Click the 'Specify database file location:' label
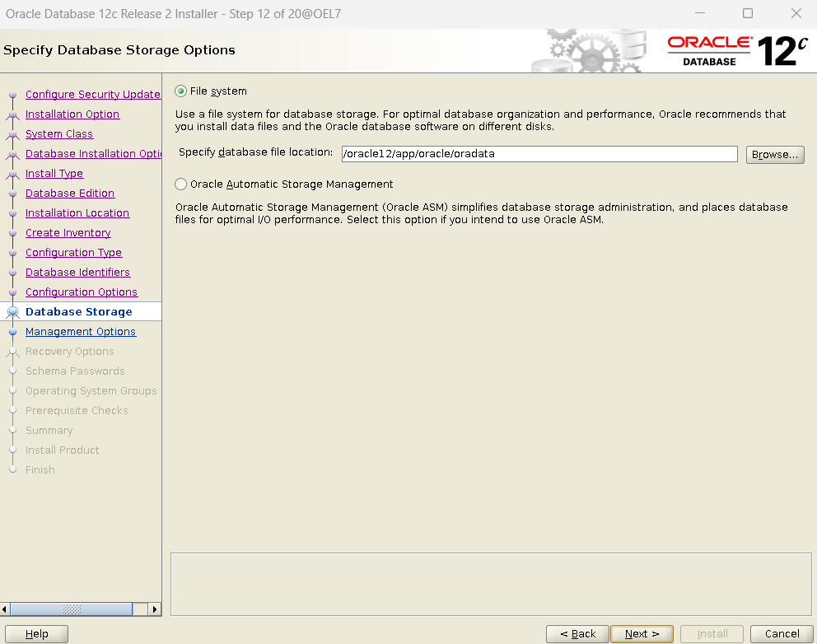817x644 pixels. [x=255, y=152]
